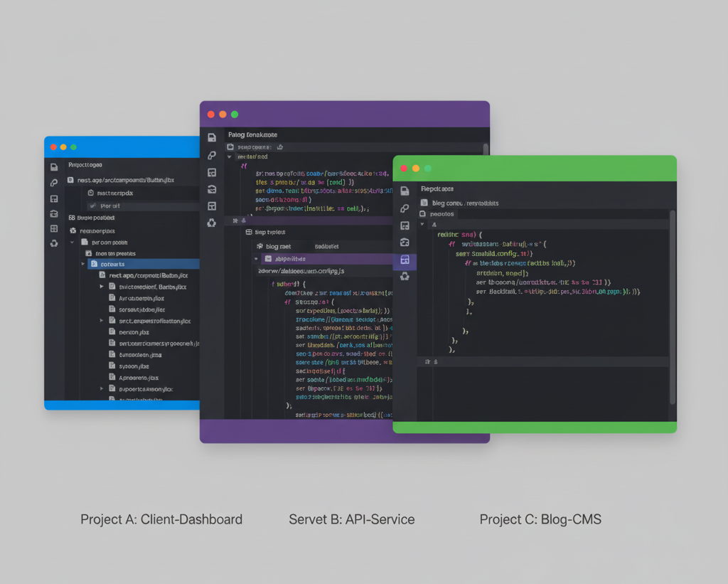Select the 'Servet B: API-Service' caption

[351, 519]
